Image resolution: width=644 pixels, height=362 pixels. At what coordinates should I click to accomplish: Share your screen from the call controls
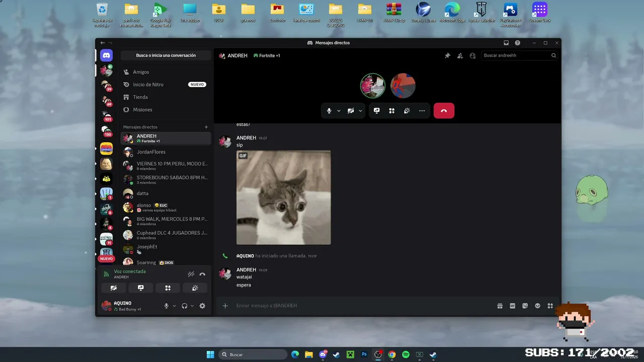376,111
